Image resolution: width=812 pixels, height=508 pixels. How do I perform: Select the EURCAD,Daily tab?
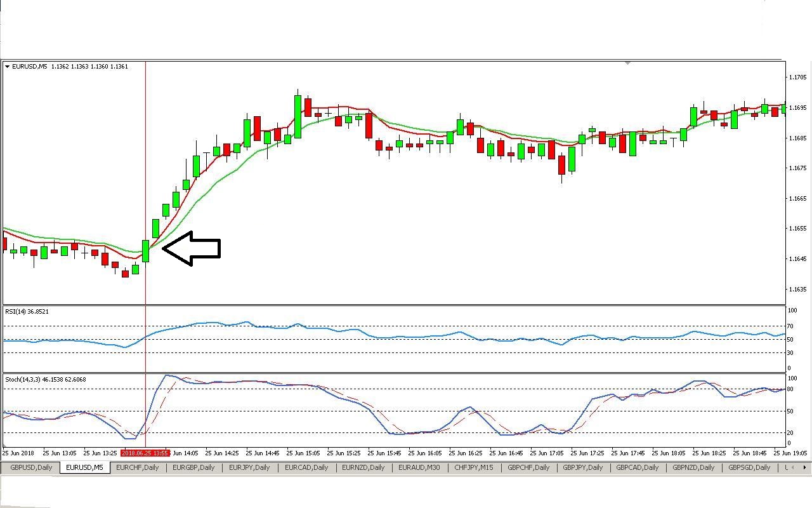[x=306, y=467]
